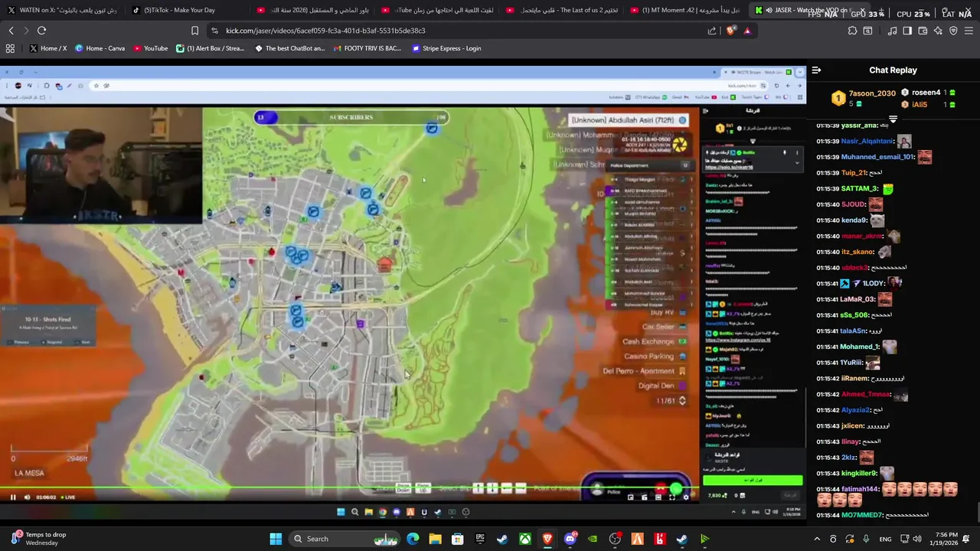Open site settings icon in address bar
This screenshot has width=980, height=551.
click(214, 31)
